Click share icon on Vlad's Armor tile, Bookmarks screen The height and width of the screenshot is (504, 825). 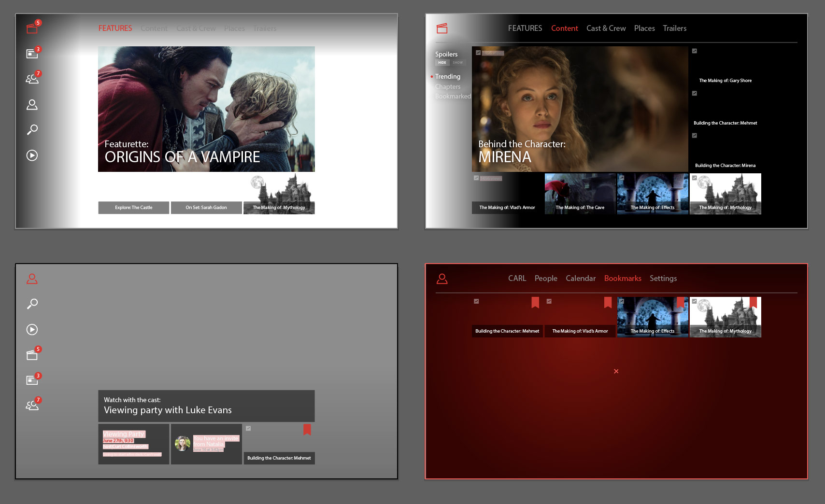[549, 301]
